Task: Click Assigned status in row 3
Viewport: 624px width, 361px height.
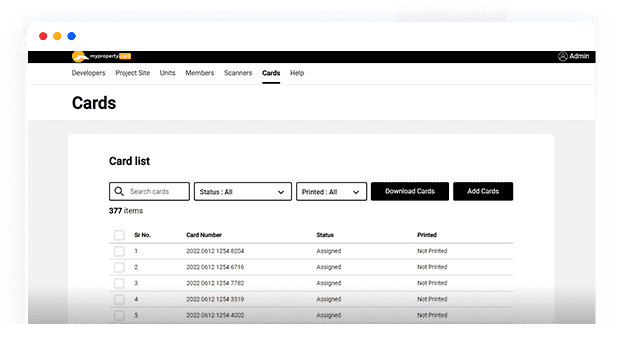Action: [x=329, y=283]
